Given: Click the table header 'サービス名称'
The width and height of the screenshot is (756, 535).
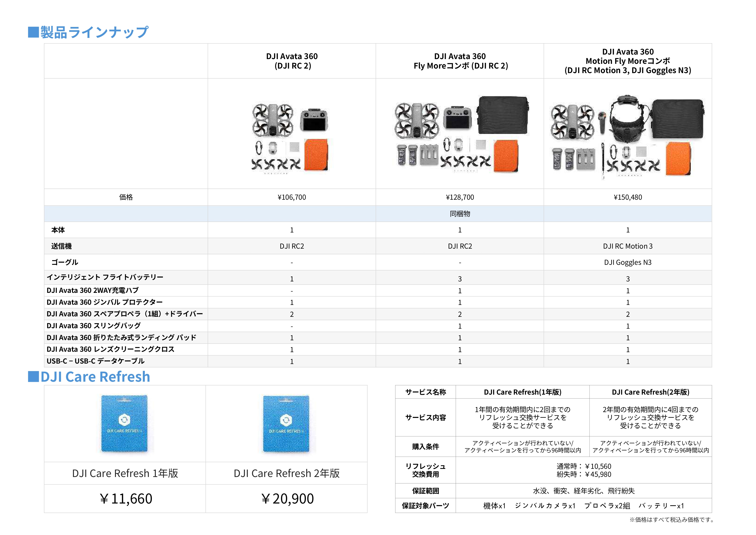Looking at the screenshot, I should (426, 392).
